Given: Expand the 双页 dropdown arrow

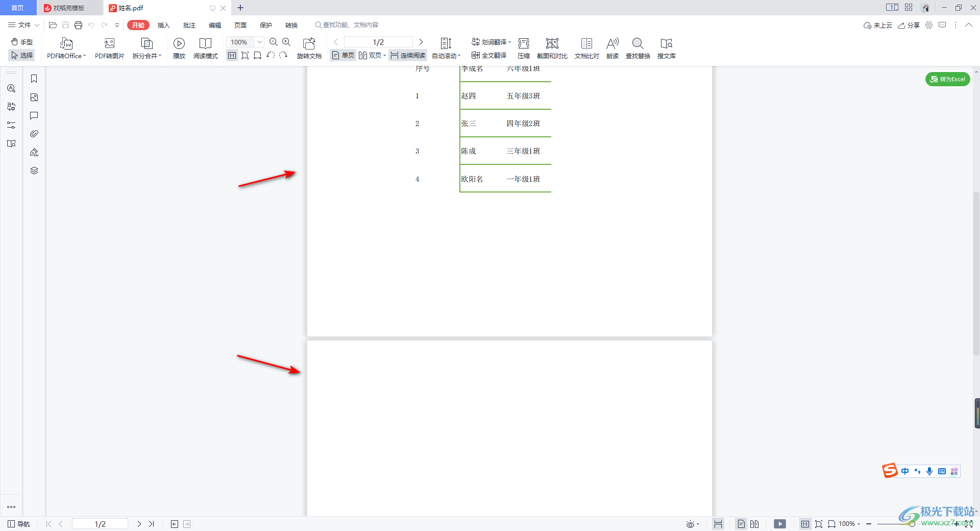Looking at the screenshot, I should click(384, 55).
